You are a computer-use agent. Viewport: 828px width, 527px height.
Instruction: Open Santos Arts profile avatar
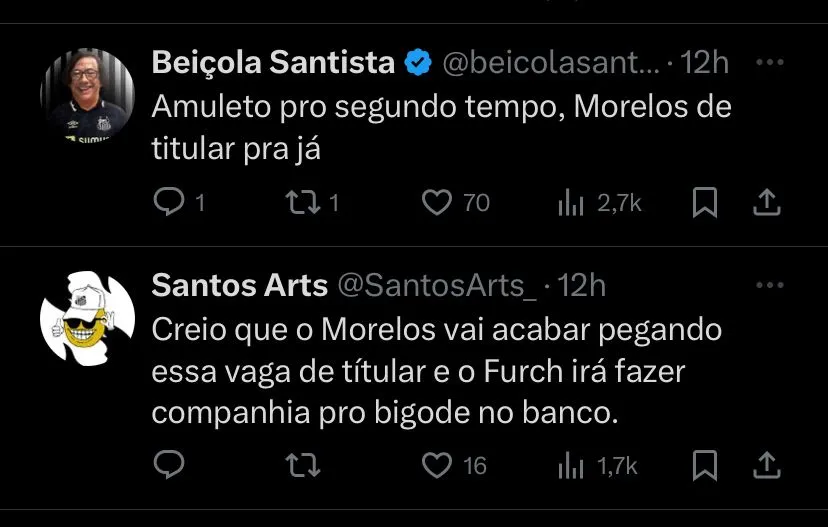[87, 318]
